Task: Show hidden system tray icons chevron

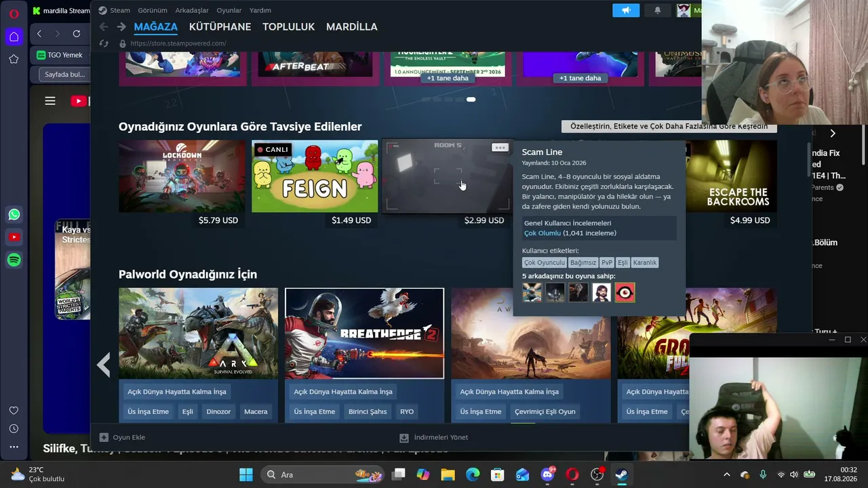Action: tap(727, 474)
